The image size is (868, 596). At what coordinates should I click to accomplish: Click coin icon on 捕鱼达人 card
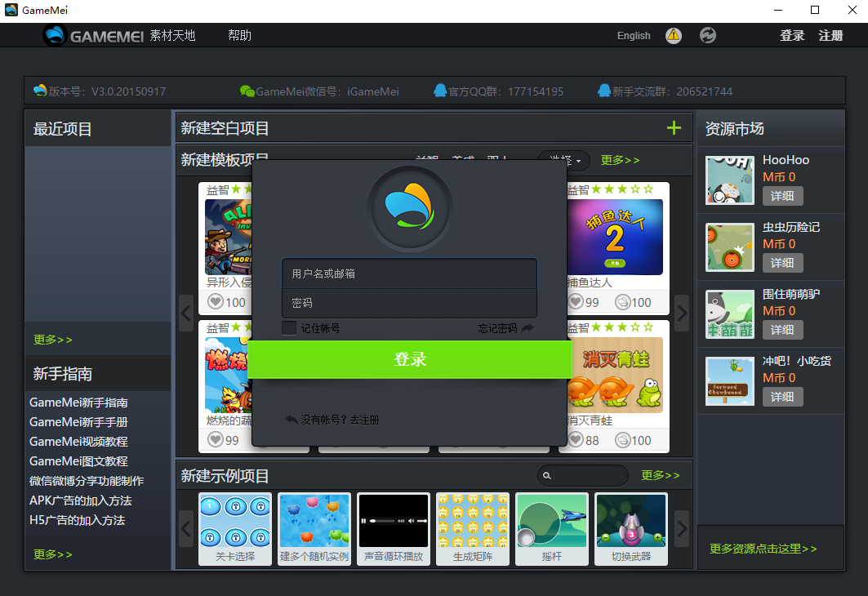click(x=623, y=302)
